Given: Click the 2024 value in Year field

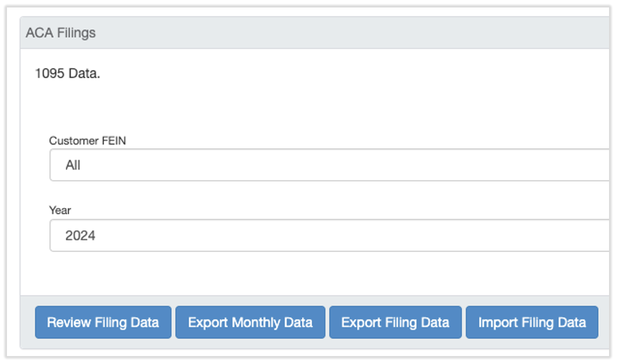Looking at the screenshot, I should coord(80,236).
